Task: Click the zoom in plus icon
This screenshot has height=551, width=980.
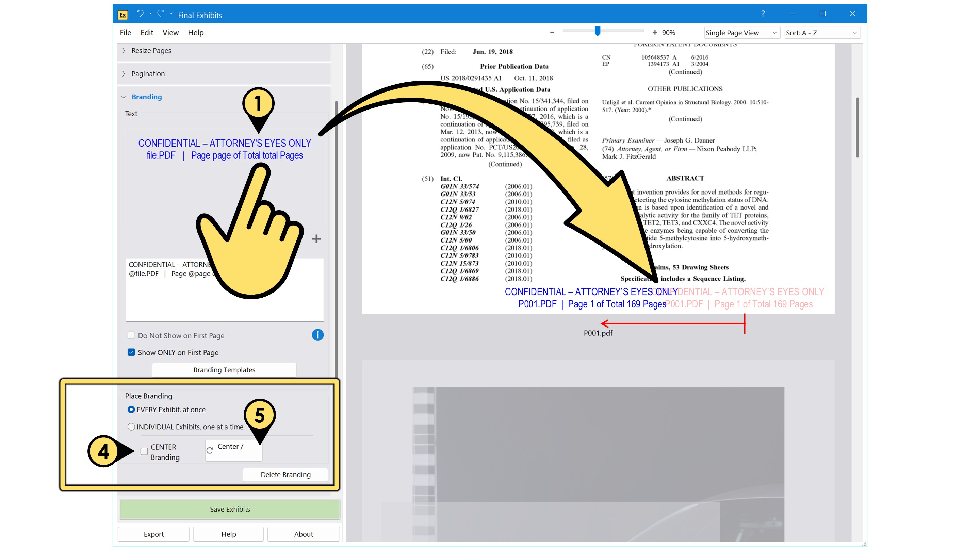Action: 655,33
